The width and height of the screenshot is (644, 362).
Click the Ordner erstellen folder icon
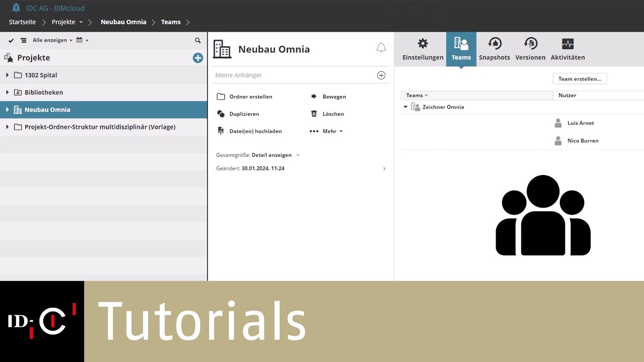click(x=220, y=97)
